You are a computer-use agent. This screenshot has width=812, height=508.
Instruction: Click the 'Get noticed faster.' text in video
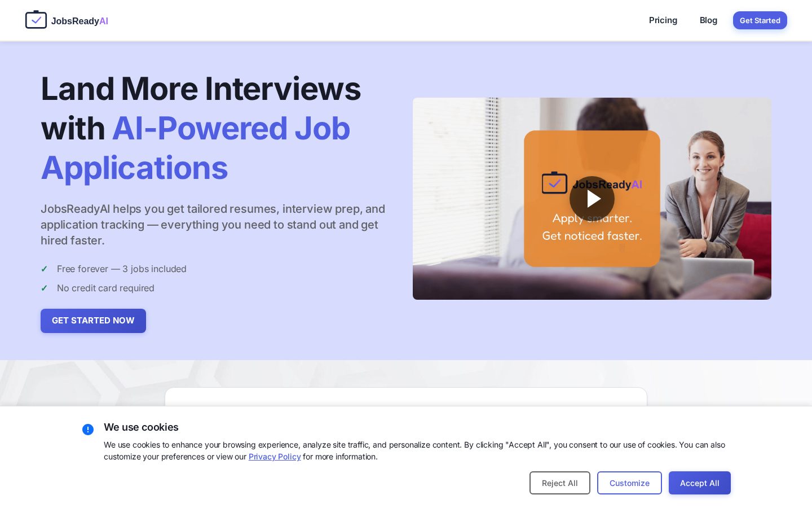coord(592,236)
